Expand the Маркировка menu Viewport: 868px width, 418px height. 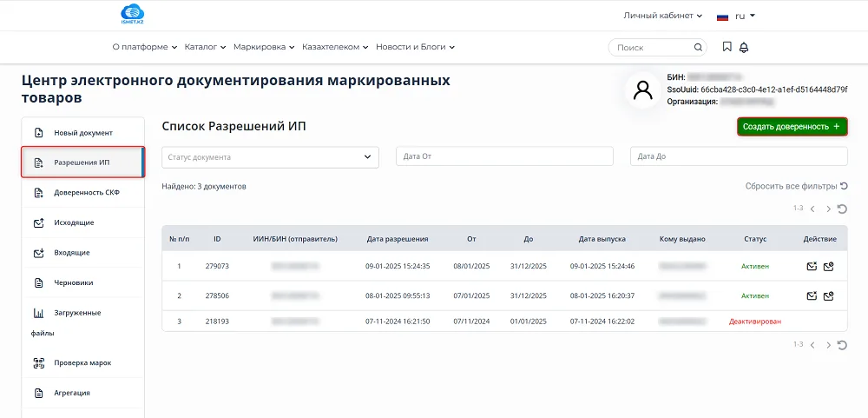tap(264, 47)
